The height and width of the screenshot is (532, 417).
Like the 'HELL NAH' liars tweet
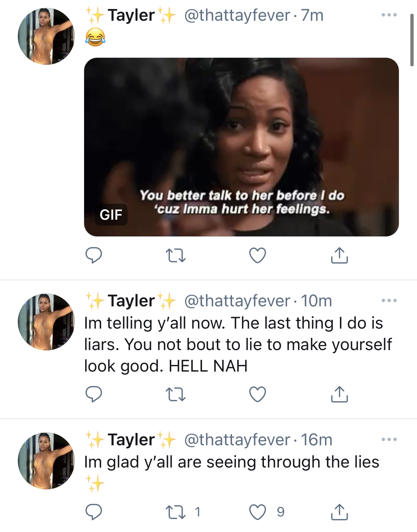coord(258,394)
